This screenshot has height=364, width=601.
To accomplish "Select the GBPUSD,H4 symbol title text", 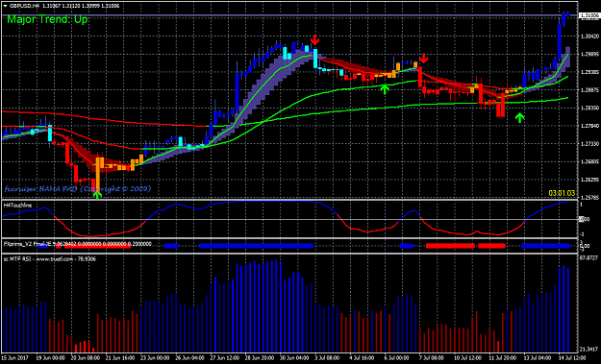I will (25, 6).
